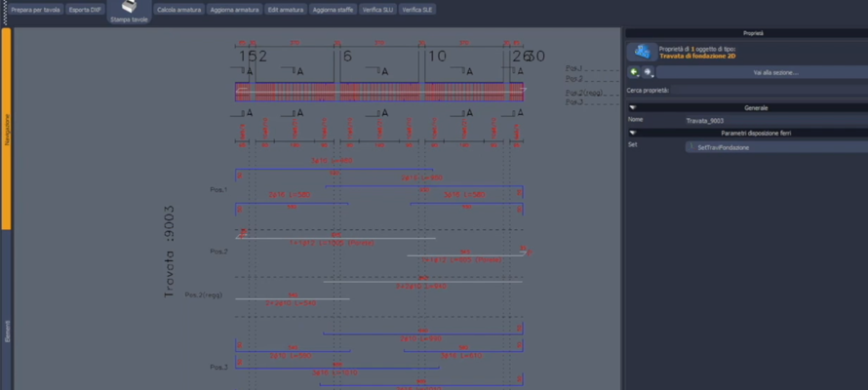Click the span number 10 above the beam

pos(437,57)
